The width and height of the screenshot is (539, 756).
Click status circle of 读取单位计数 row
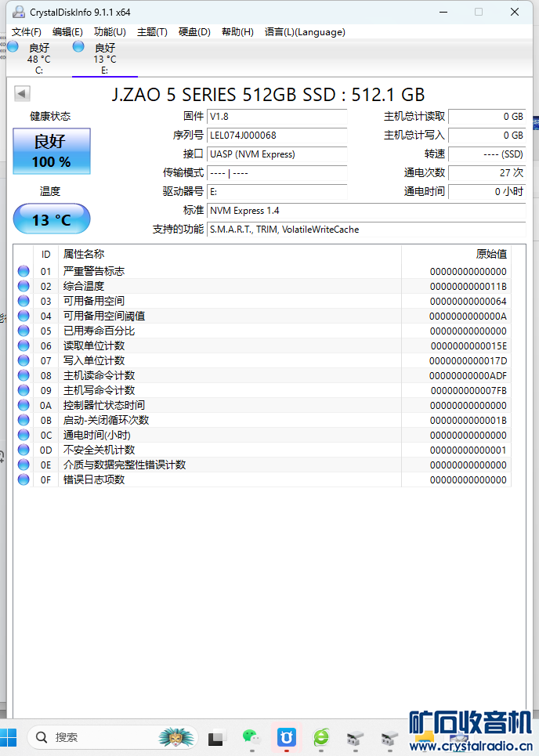tap(24, 345)
